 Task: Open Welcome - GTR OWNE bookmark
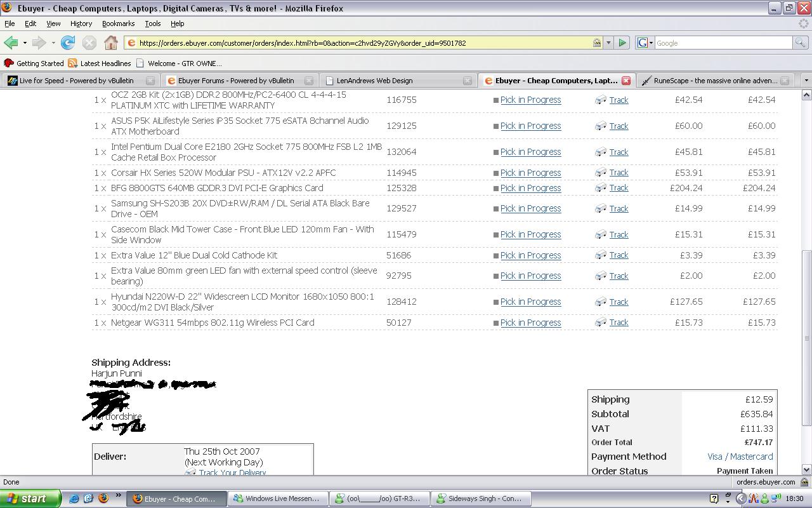[179, 63]
